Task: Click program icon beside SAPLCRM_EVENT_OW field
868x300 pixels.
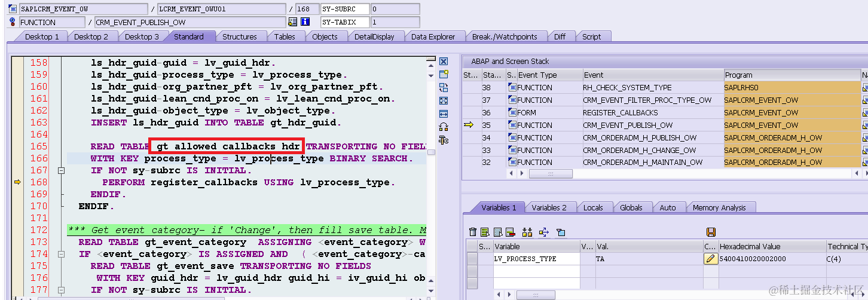Action: (13, 9)
